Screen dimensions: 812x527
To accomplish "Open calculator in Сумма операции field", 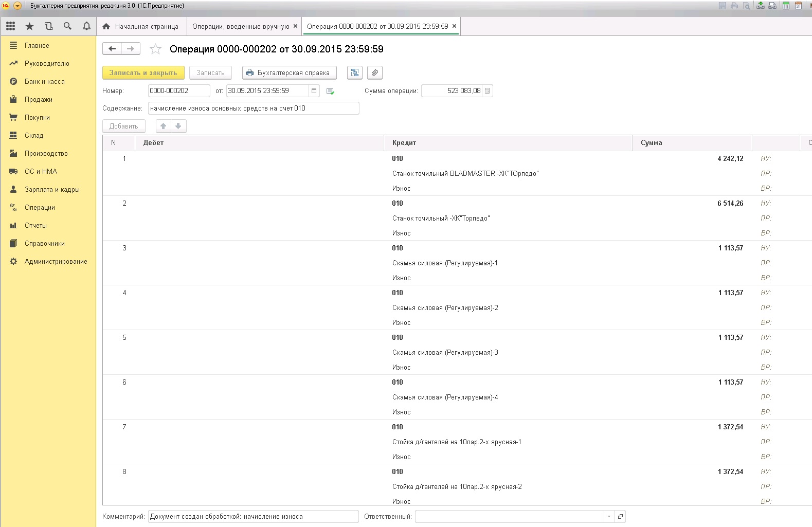I will (488, 91).
